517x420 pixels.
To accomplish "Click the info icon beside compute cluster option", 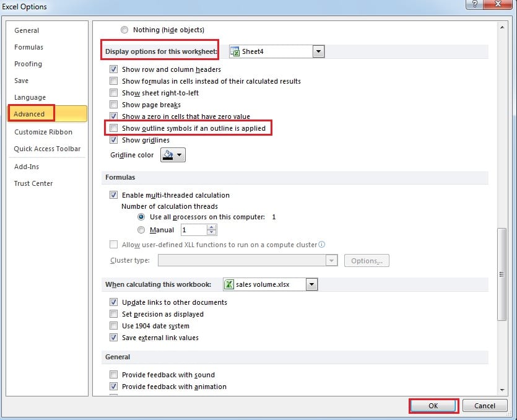I will point(322,245).
